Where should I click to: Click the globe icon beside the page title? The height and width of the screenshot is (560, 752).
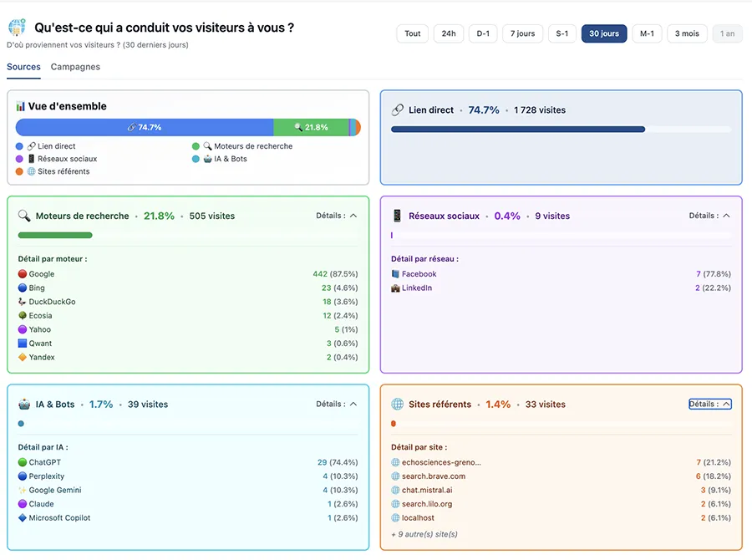click(x=17, y=28)
